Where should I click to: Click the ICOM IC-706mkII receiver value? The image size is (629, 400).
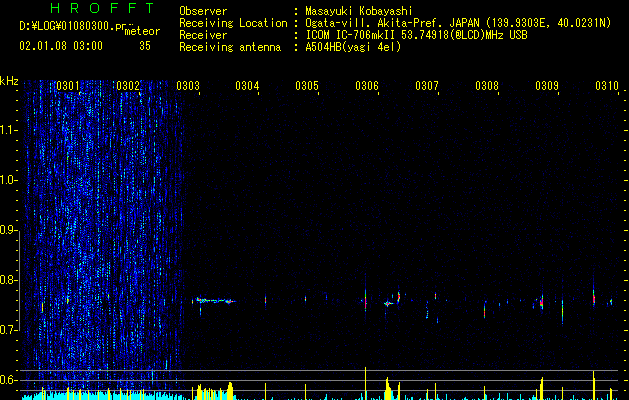(416, 35)
